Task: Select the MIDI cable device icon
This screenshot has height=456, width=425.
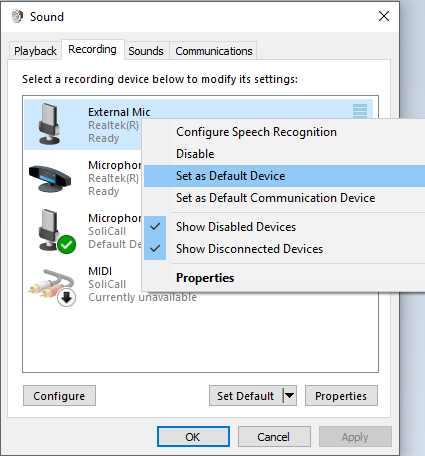Action: click(52, 287)
